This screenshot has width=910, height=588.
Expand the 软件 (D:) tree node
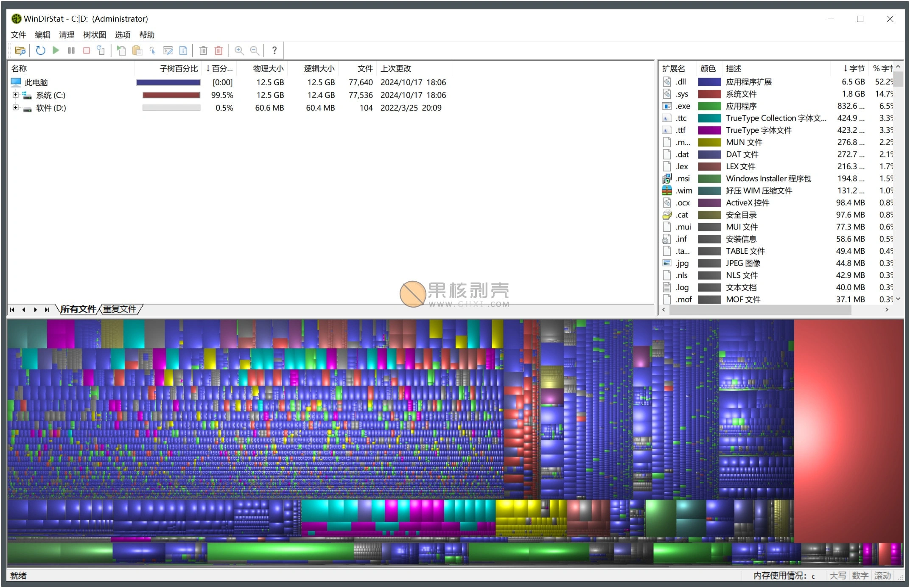pyautogui.click(x=15, y=108)
